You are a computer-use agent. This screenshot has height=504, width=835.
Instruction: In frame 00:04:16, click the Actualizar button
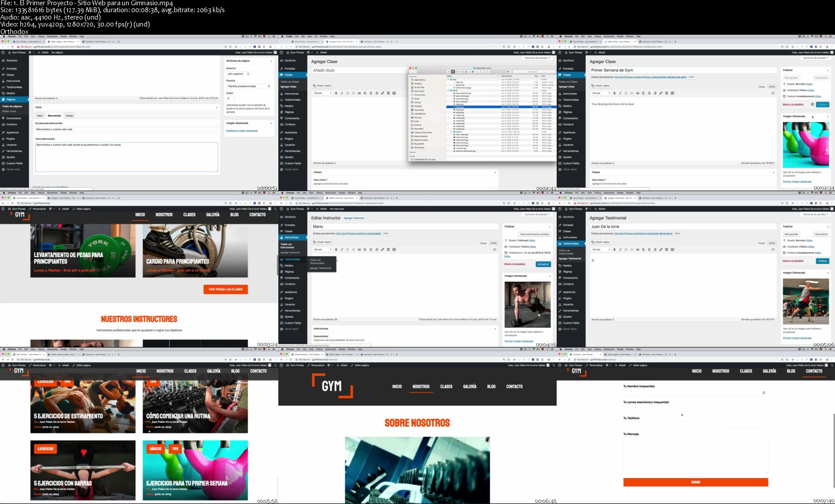(543, 264)
